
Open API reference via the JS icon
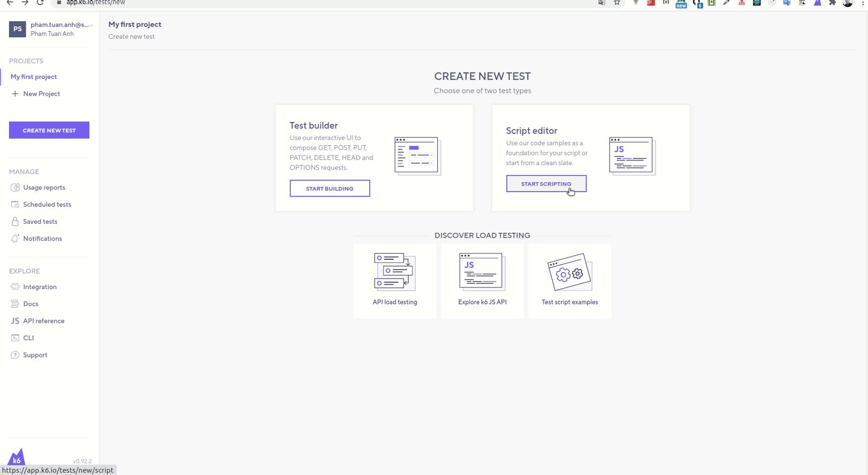(x=15, y=321)
